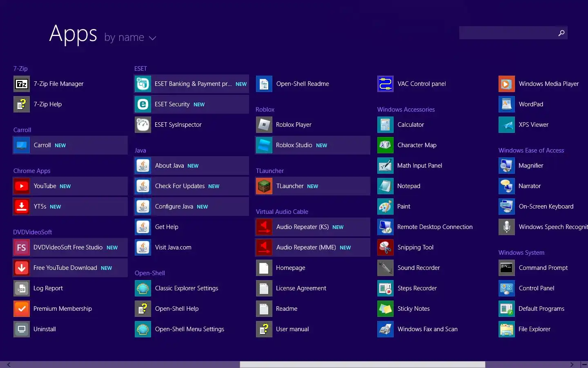This screenshot has height=368, width=588.
Task: Start Narrator icon
Action: (x=507, y=186)
